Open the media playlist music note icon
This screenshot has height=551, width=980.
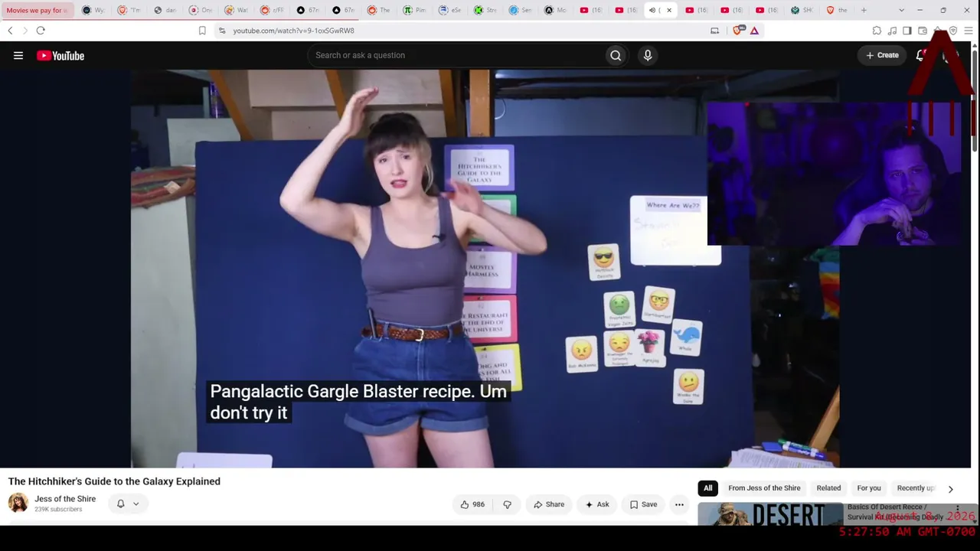892,31
